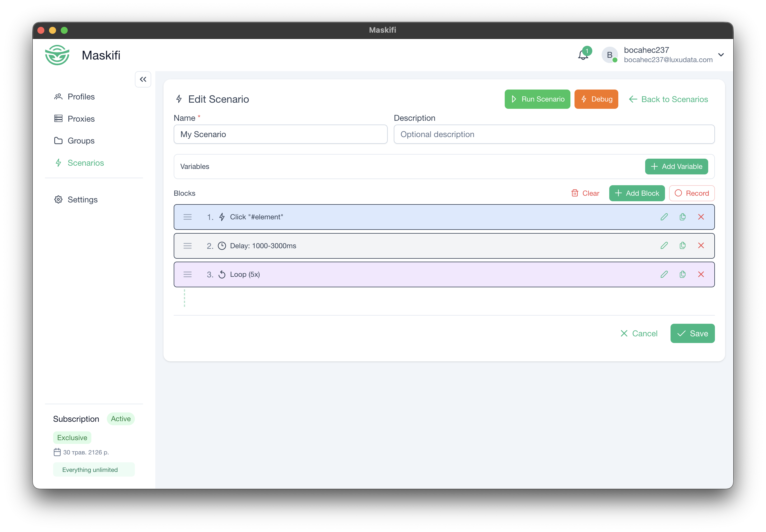Duplicate the Loop (5x) block
Viewport: 766px width, 532px height.
click(x=682, y=274)
